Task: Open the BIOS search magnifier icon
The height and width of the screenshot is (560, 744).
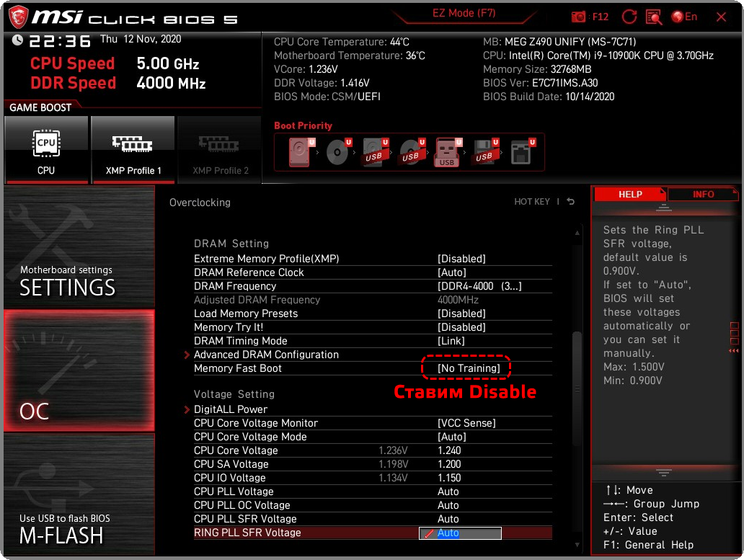Action: pos(654,17)
